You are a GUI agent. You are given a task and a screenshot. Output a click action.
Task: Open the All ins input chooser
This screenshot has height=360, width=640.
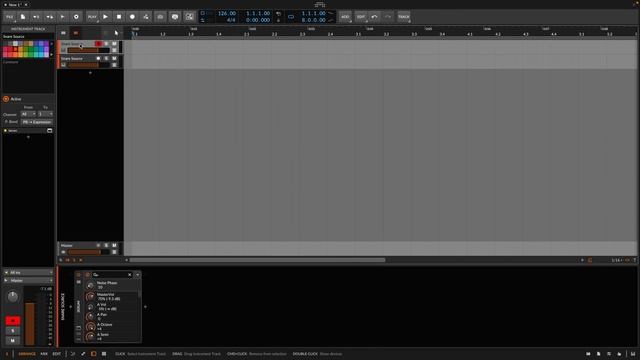[x=28, y=272]
